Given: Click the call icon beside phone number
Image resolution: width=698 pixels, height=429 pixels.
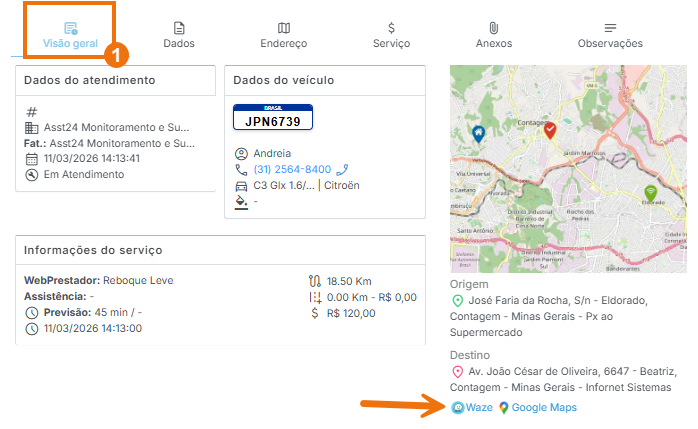Looking at the screenshot, I should click(342, 170).
